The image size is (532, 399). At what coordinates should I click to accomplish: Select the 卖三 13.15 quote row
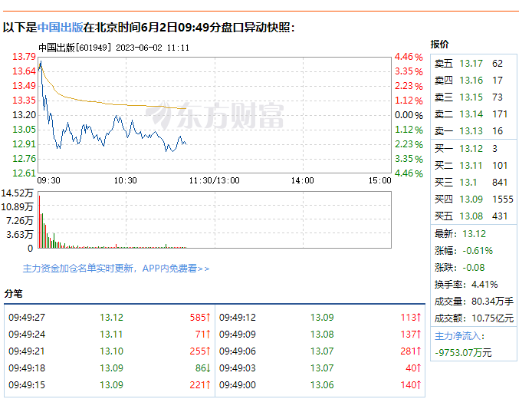pos(473,97)
